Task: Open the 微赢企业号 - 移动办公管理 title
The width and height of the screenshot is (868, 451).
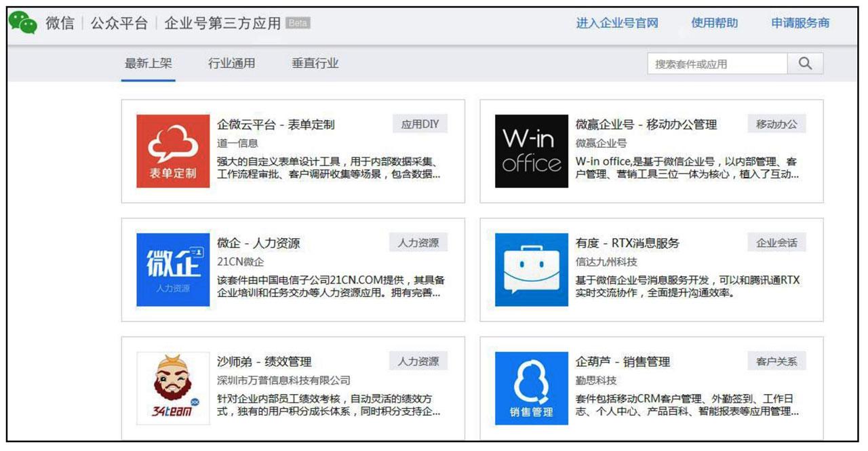Action: (x=646, y=125)
